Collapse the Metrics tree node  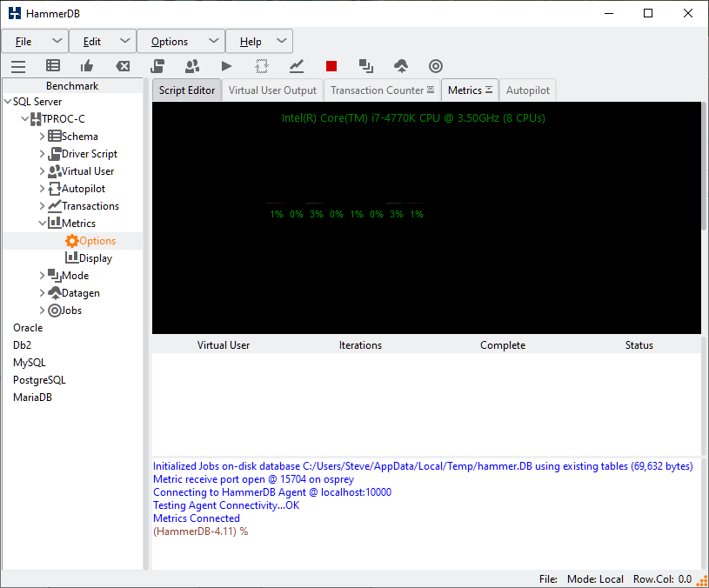click(43, 224)
